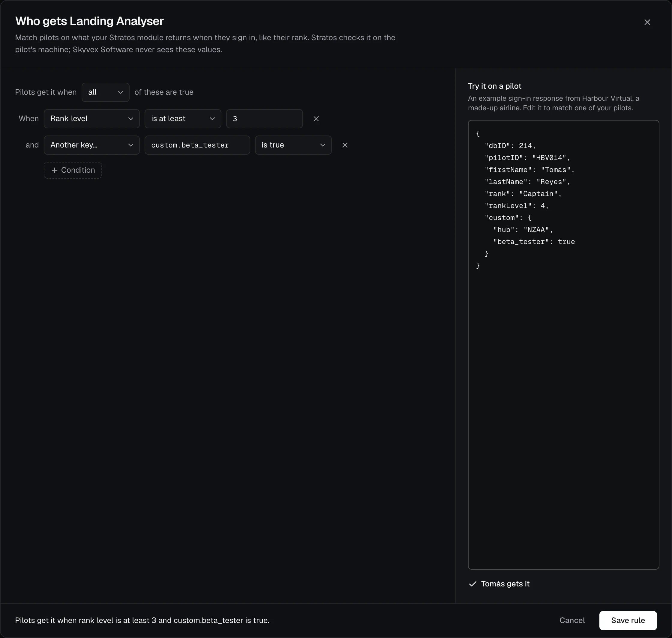Open the 'is true' operator dropdown

[293, 145]
